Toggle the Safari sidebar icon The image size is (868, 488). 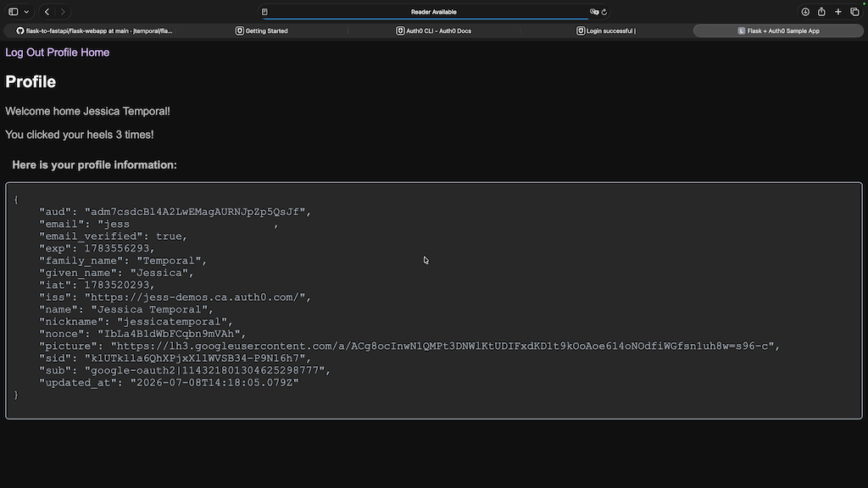pos(14,12)
